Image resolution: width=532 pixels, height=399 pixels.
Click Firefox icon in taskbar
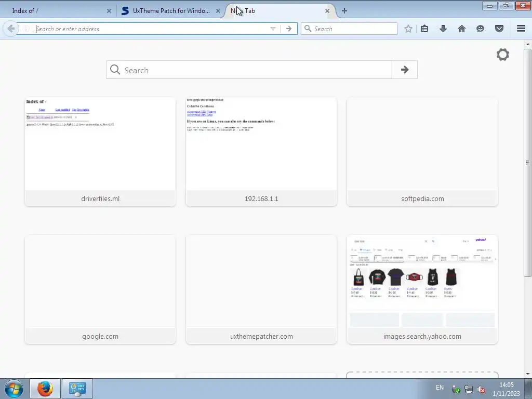coord(45,389)
